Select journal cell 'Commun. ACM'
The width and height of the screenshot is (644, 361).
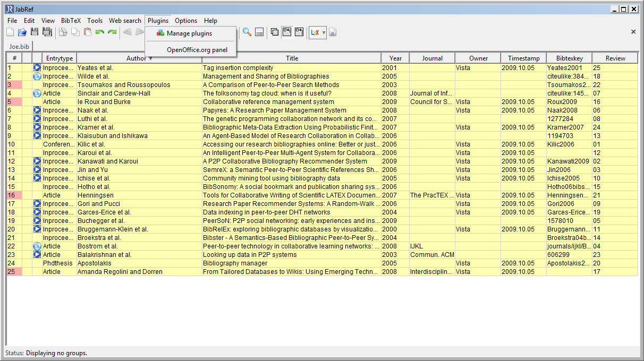[433, 255]
